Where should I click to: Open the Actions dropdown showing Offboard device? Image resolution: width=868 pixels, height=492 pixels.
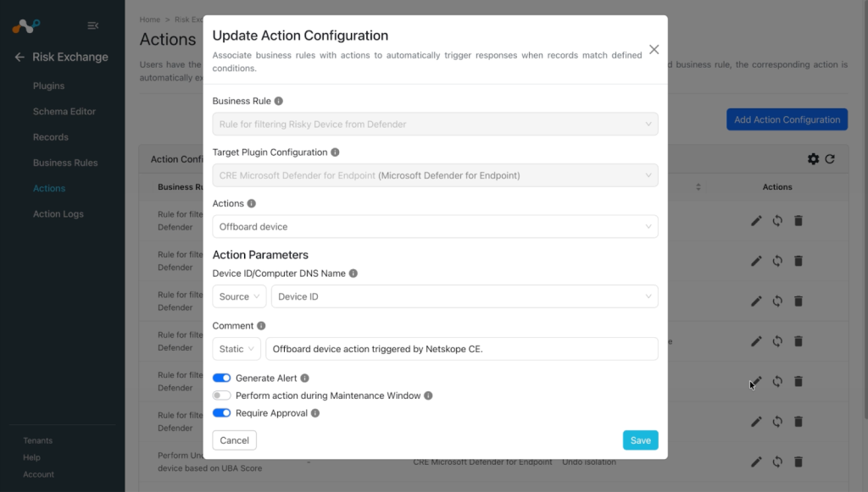(435, 227)
